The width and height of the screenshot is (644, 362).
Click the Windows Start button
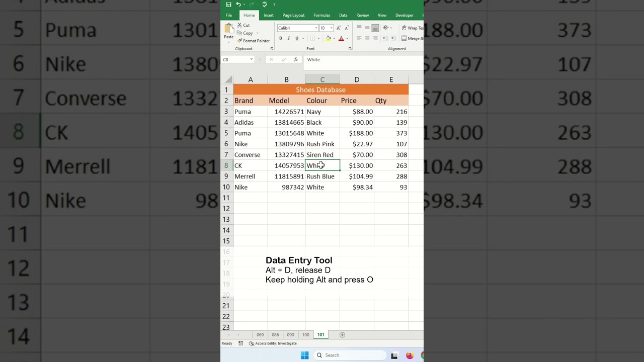coord(304,355)
